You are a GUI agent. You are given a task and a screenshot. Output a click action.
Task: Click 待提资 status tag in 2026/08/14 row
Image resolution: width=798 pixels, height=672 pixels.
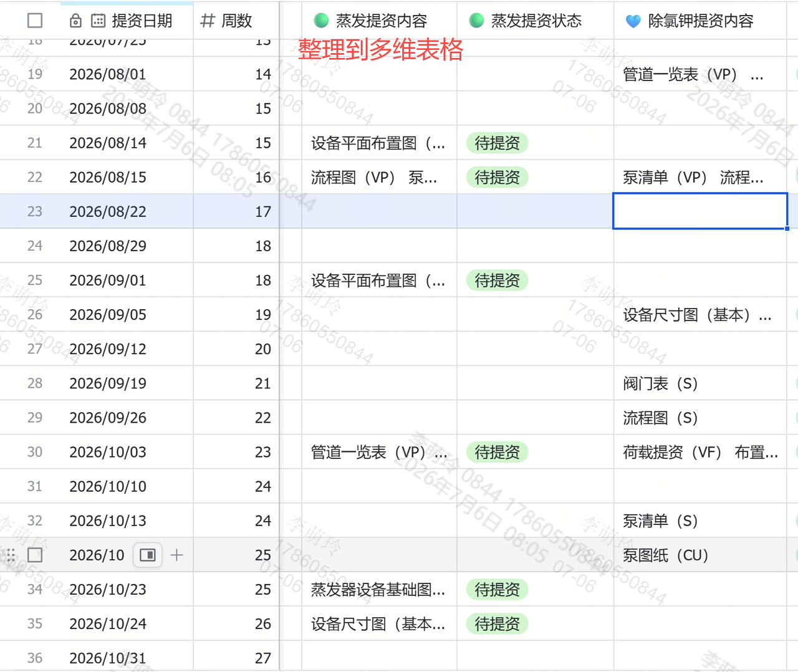point(497,143)
